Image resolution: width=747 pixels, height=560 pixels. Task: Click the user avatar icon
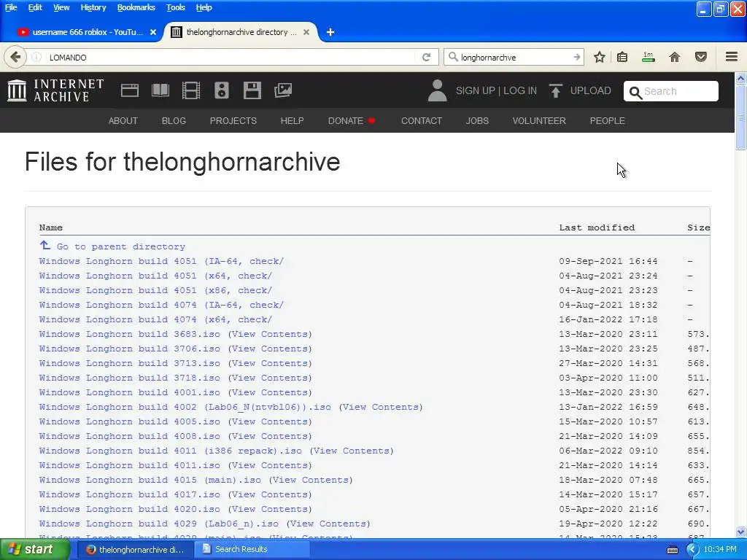(x=438, y=90)
